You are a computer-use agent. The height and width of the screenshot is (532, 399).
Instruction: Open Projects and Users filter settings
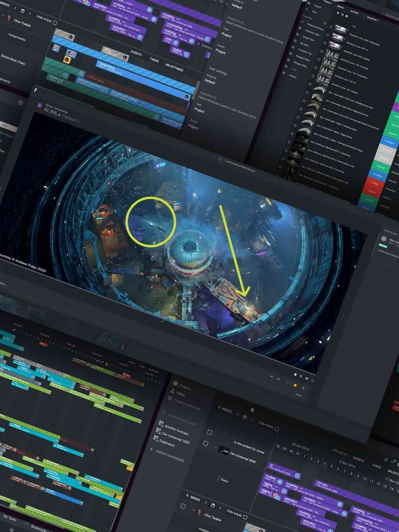click(185, 404)
